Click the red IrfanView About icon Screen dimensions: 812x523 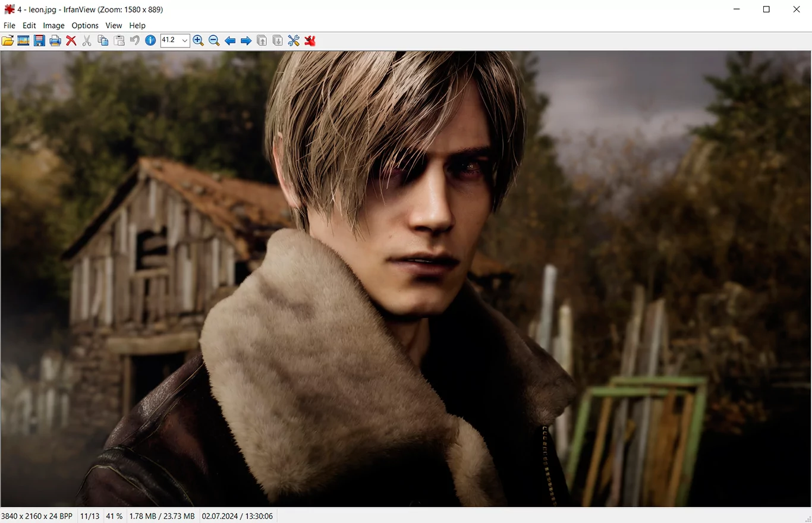point(310,40)
